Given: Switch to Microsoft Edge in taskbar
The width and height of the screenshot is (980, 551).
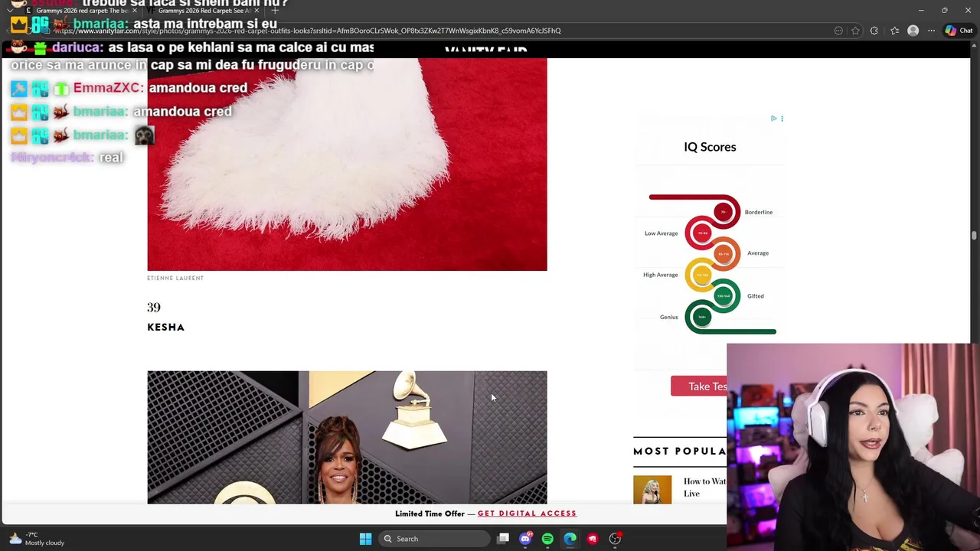Looking at the screenshot, I should pos(570,539).
